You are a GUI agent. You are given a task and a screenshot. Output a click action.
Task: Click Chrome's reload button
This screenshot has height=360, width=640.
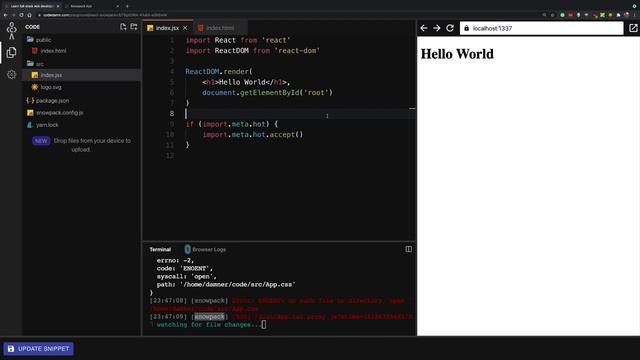21,15
